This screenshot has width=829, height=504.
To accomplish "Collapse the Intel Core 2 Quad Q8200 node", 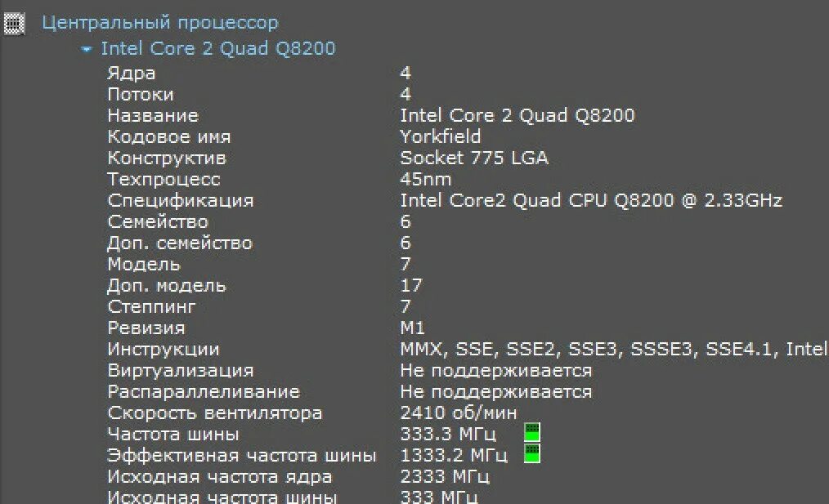I will (x=86, y=49).
